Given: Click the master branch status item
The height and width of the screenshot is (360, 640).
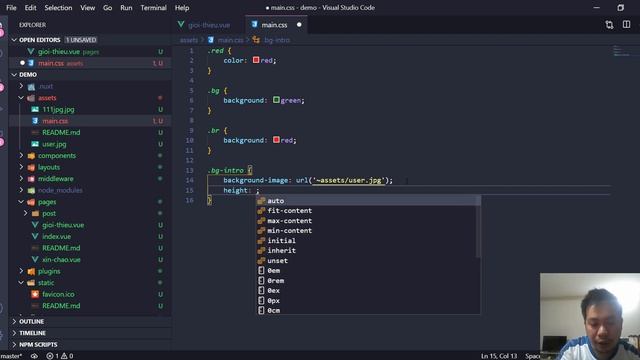Looking at the screenshot, I should pyautogui.click(x=11, y=356).
